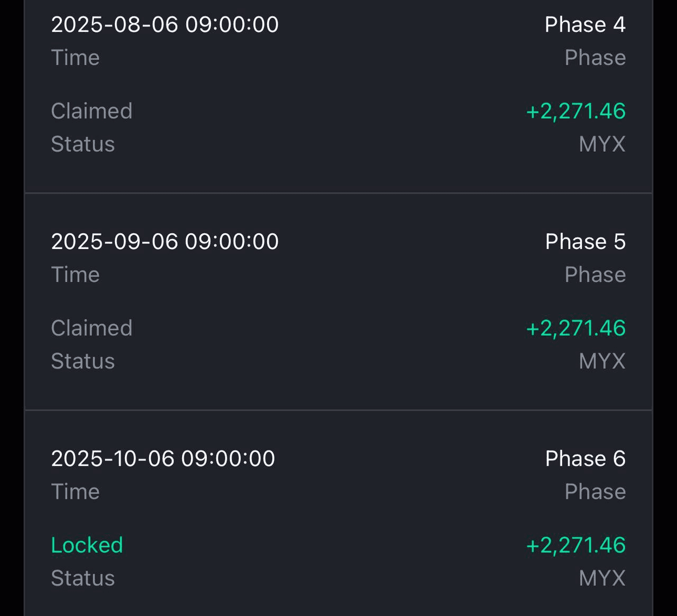
Task: Click the Time label under the 2025-10-06 date
Action: [75, 491]
